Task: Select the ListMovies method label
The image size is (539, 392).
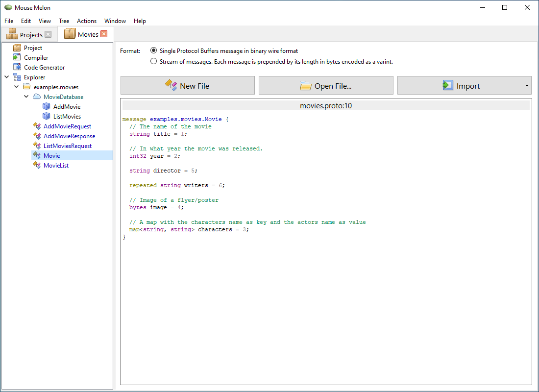Action: point(67,116)
